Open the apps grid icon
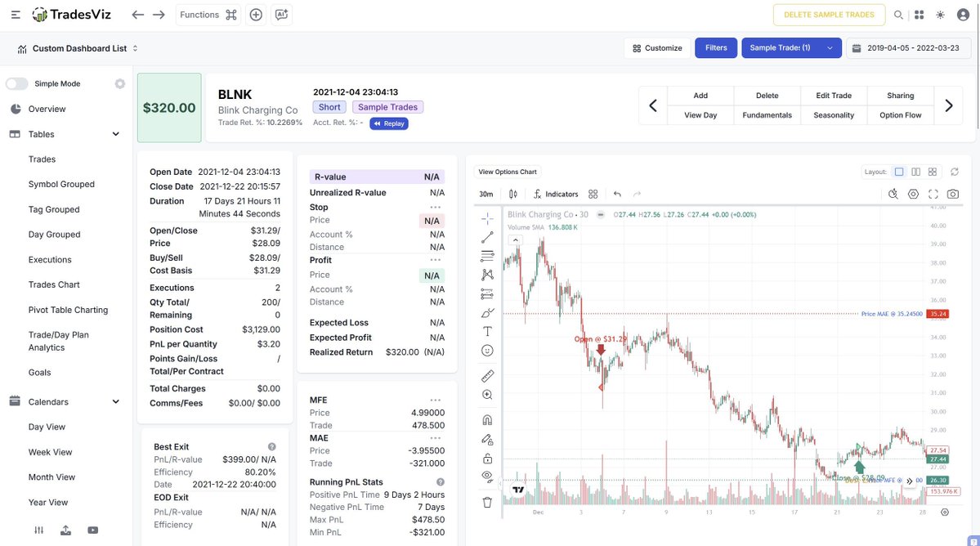980x546 pixels. pyautogui.click(x=919, y=15)
